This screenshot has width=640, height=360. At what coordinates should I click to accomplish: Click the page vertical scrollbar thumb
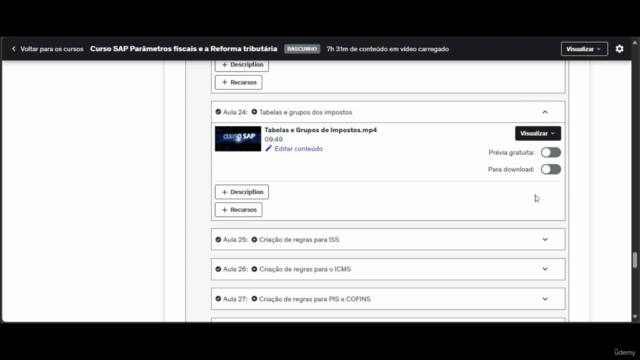coord(635,260)
